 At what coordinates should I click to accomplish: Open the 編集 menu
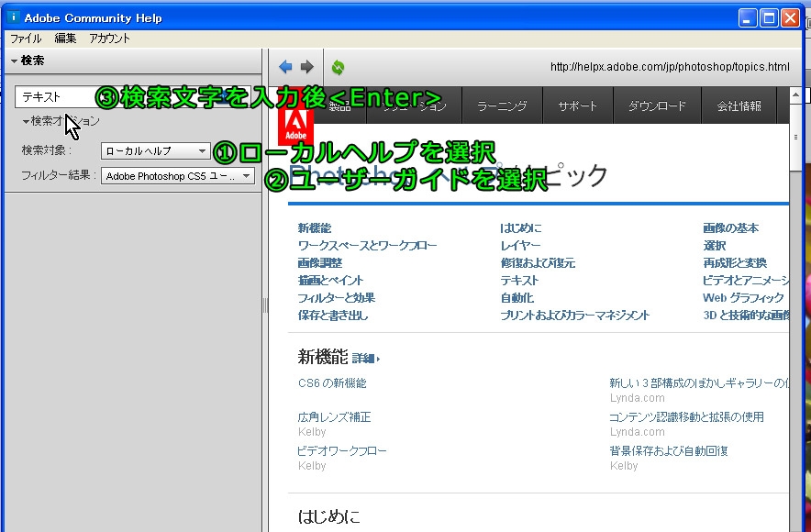(66, 39)
